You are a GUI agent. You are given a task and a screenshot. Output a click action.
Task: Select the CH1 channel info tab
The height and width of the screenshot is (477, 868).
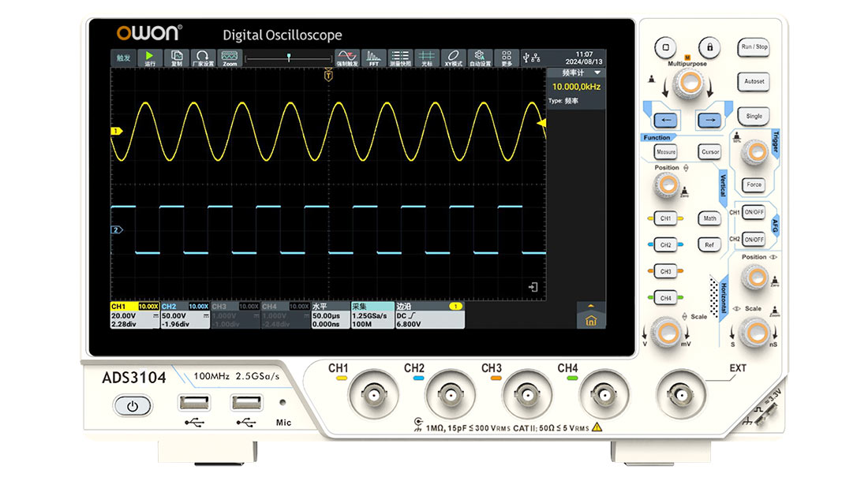click(x=134, y=315)
